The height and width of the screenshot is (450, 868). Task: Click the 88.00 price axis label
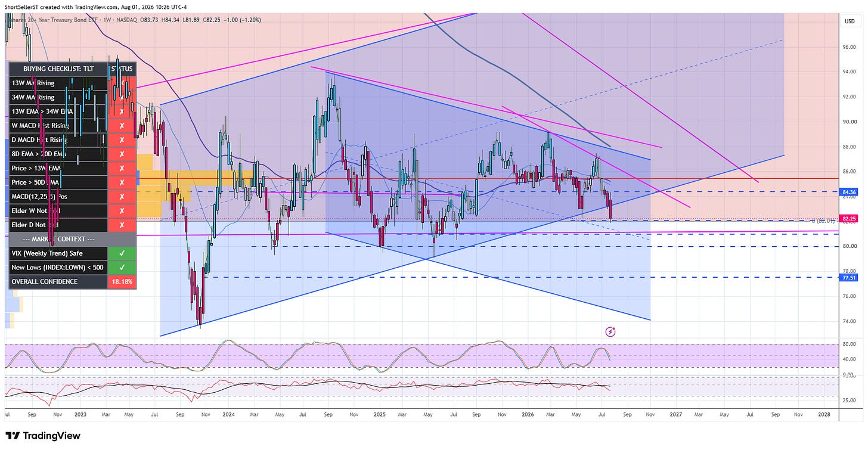pos(849,147)
